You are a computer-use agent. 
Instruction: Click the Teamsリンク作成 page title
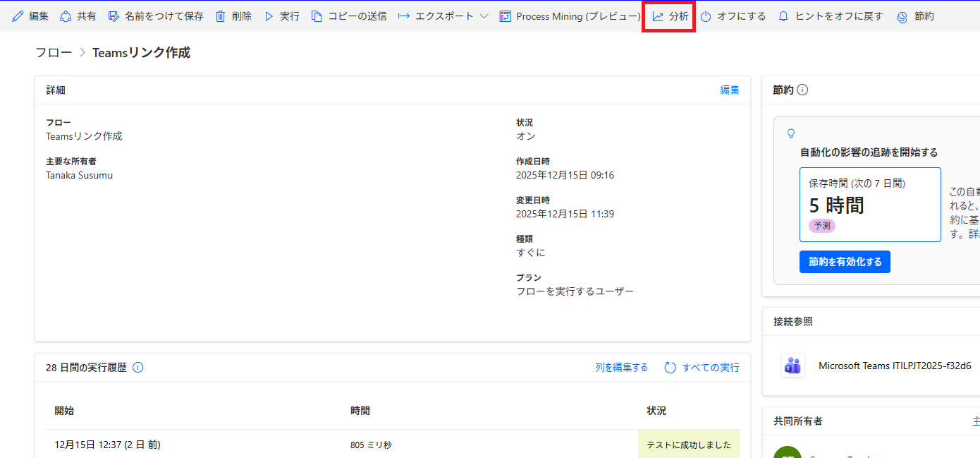click(x=141, y=52)
